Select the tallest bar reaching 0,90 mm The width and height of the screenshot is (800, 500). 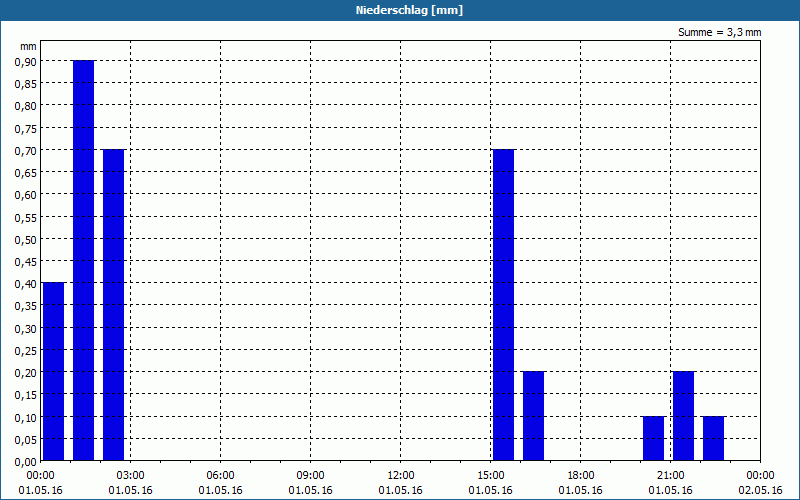tap(84, 260)
